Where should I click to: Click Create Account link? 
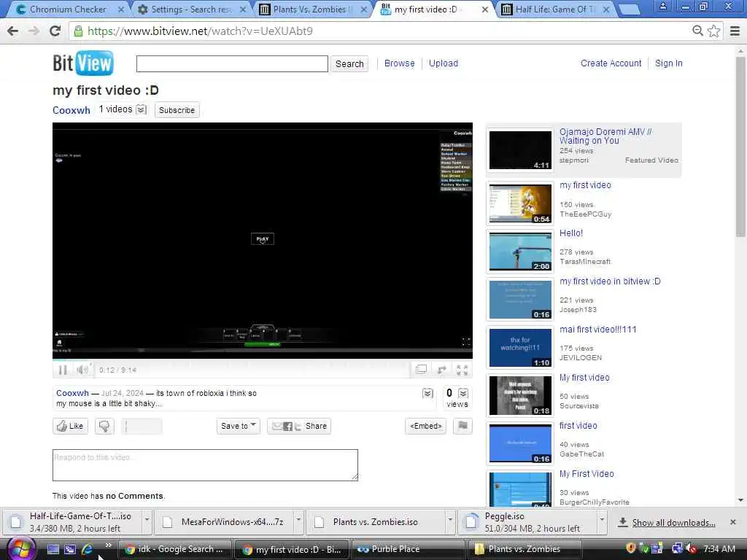tap(611, 63)
